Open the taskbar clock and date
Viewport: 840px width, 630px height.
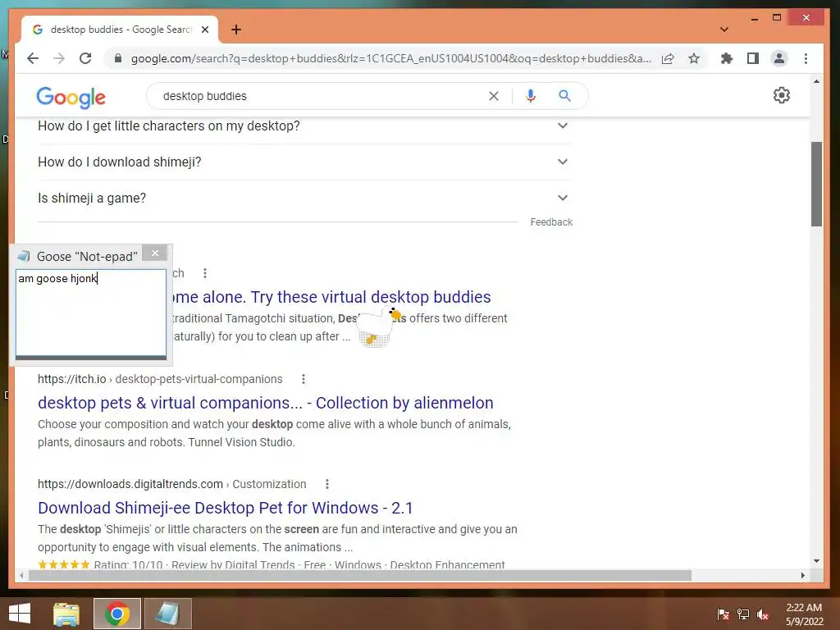[804, 614]
